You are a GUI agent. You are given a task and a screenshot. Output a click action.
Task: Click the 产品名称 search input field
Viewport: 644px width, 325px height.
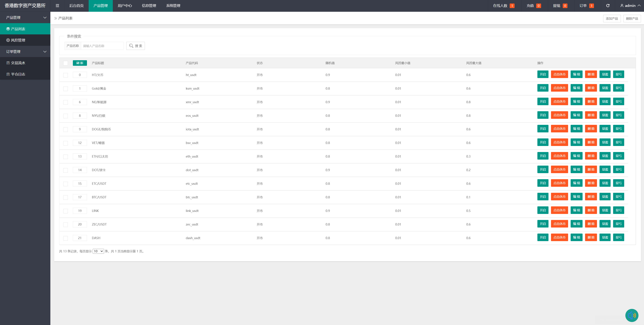tap(102, 46)
